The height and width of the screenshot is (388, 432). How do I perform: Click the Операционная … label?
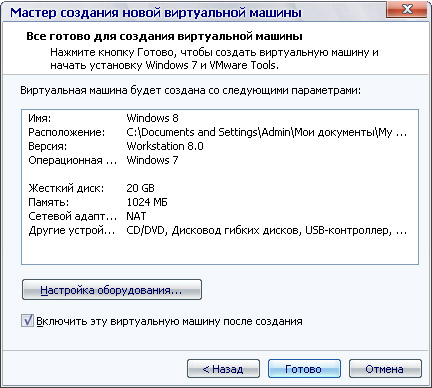point(72,160)
